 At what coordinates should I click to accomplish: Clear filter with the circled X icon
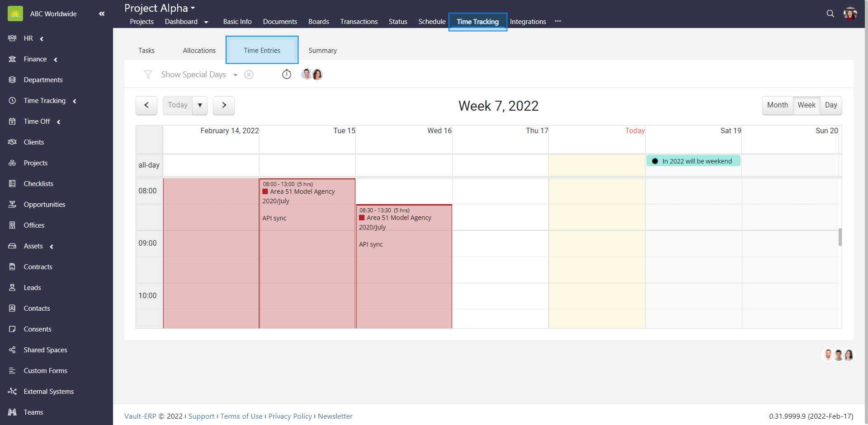[249, 75]
